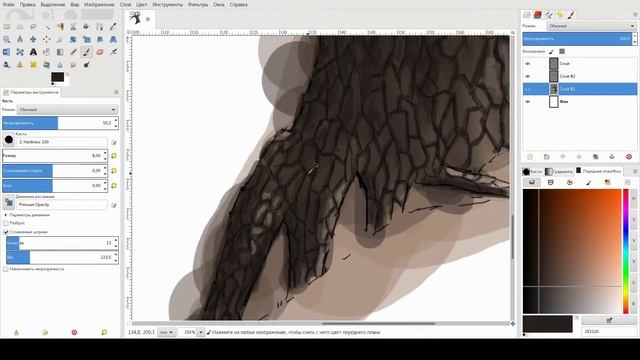
Task: Open the Слой menu
Action: click(x=125, y=4)
